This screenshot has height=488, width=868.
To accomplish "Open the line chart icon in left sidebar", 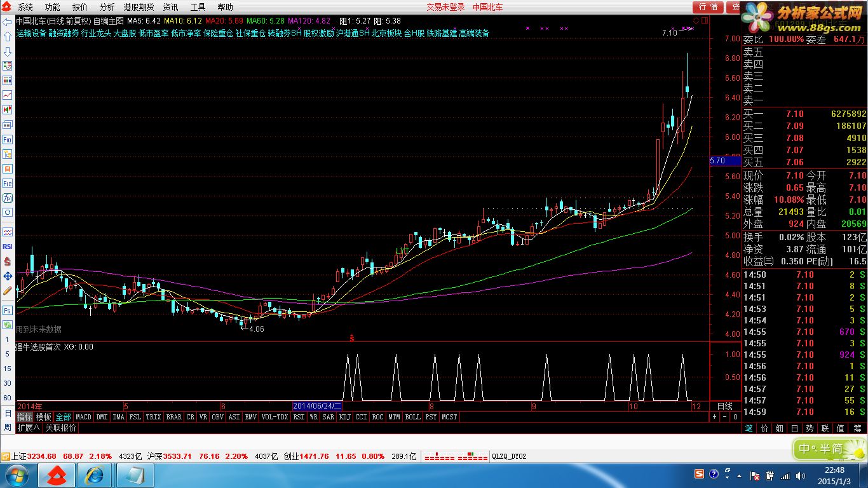I will pos(8,95).
